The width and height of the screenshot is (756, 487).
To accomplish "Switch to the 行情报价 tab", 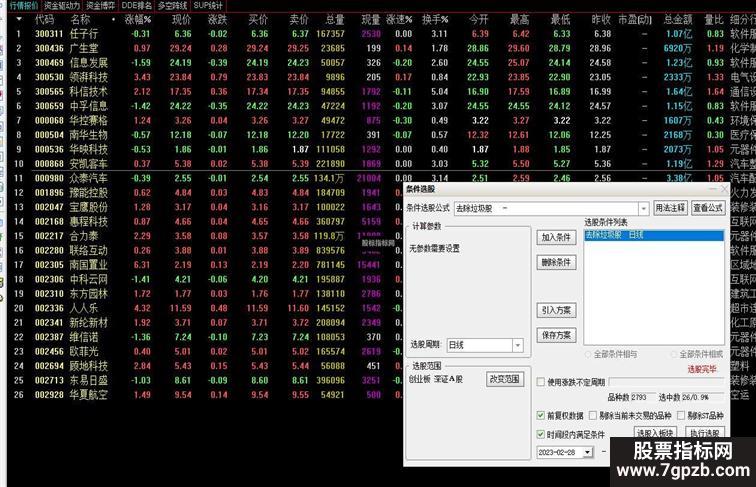I will click(x=24, y=6).
